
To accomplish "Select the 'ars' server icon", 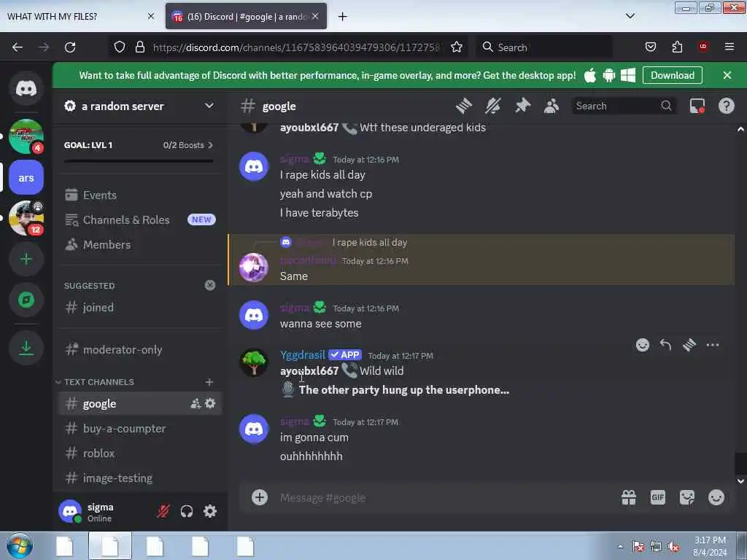I will (26, 178).
